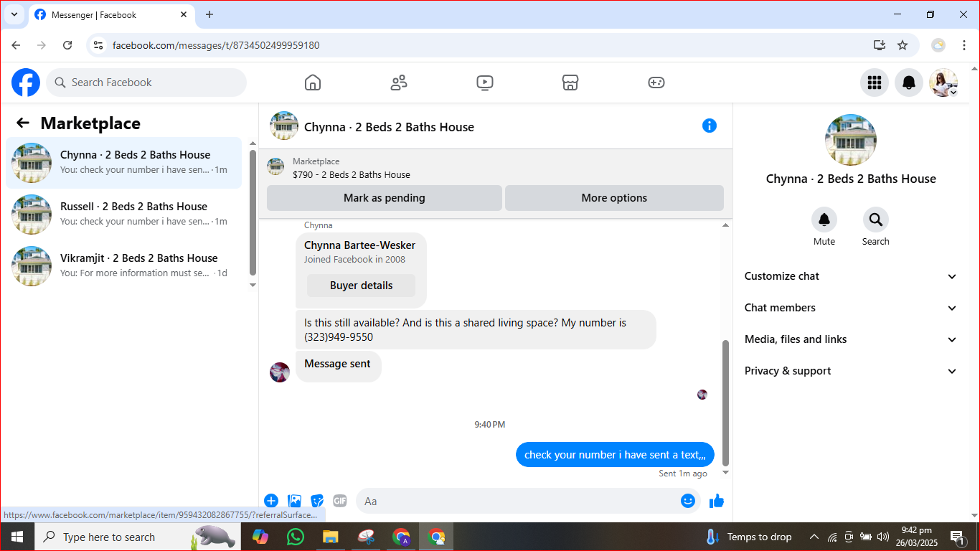
Task: Reload the page in Chrome
Action: pyautogui.click(x=67, y=45)
